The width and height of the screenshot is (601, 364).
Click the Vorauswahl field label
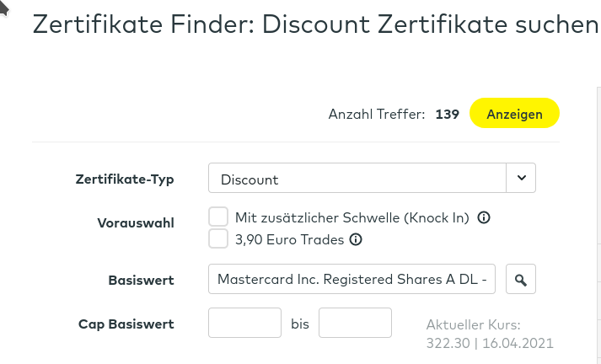coord(137,223)
